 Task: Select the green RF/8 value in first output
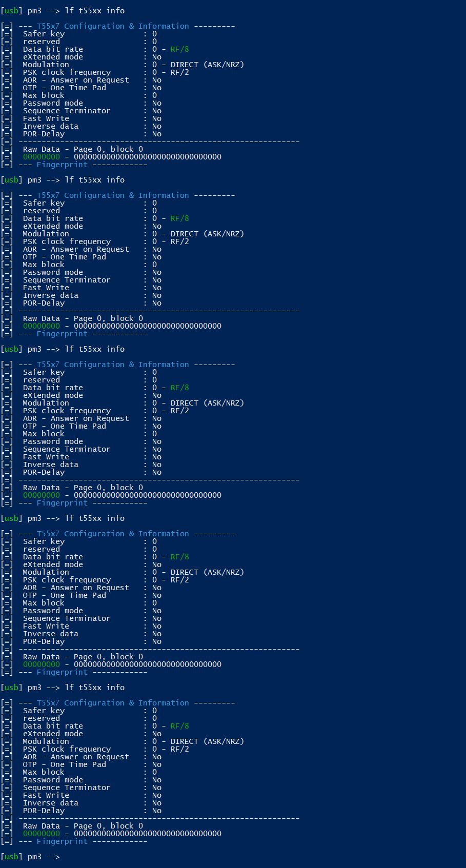point(179,49)
